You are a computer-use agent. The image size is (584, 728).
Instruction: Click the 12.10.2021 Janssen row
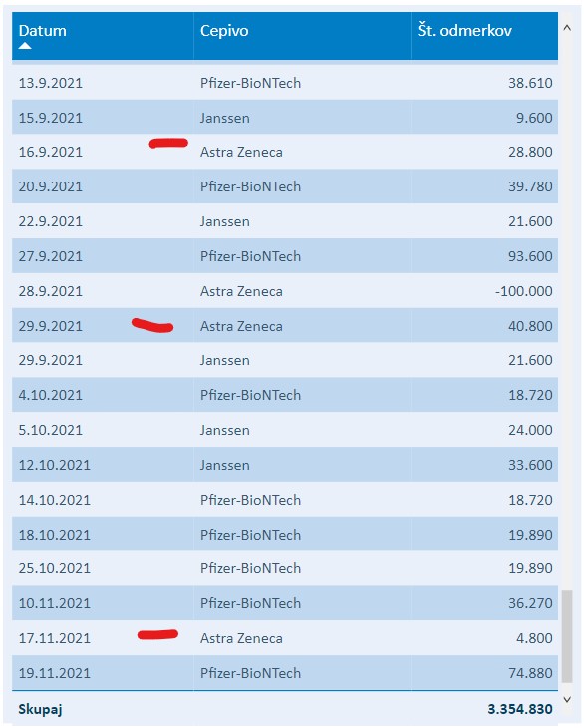click(285, 465)
